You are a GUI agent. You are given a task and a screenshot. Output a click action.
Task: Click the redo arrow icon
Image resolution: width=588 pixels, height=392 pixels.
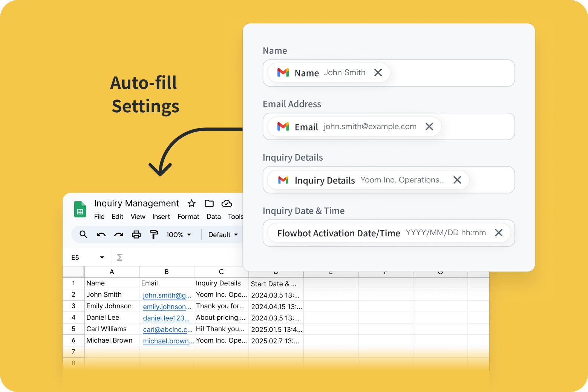coord(119,234)
